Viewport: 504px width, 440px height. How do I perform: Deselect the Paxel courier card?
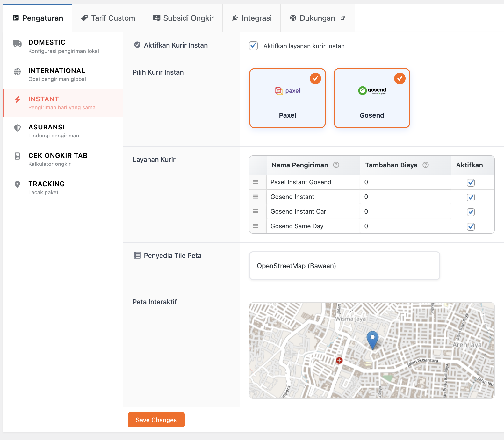pyautogui.click(x=287, y=98)
